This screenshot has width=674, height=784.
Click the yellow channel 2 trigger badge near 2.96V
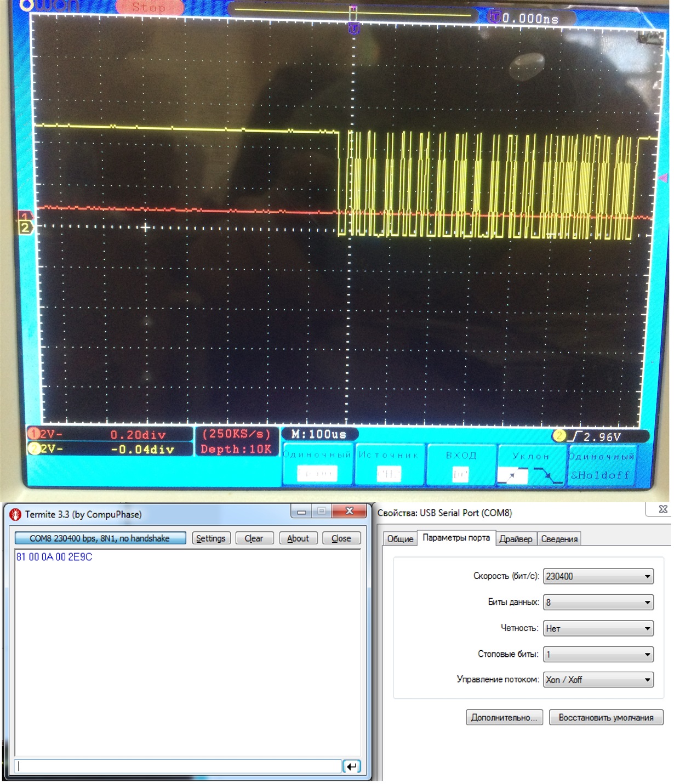pyautogui.click(x=559, y=436)
